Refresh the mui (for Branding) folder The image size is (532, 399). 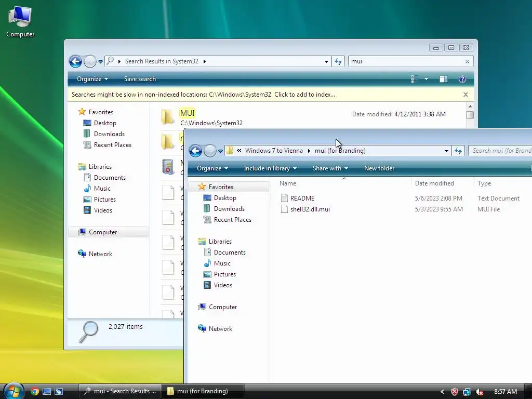click(458, 151)
